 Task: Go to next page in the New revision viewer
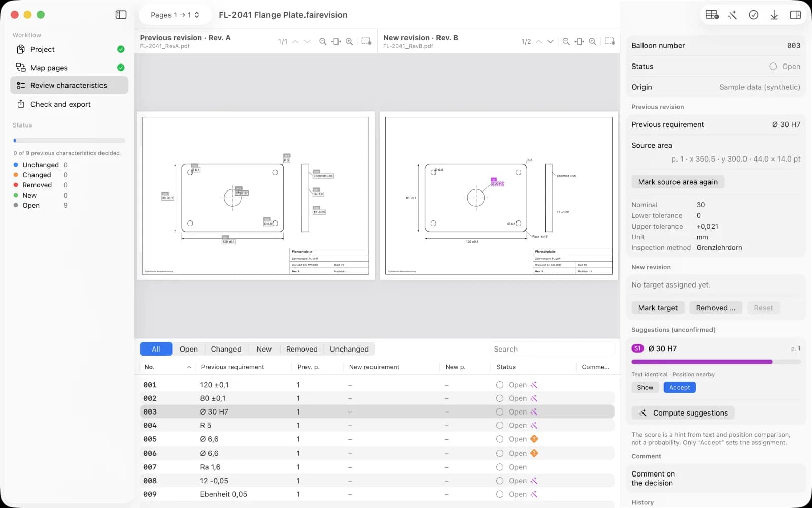pyautogui.click(x=550, y=41)
